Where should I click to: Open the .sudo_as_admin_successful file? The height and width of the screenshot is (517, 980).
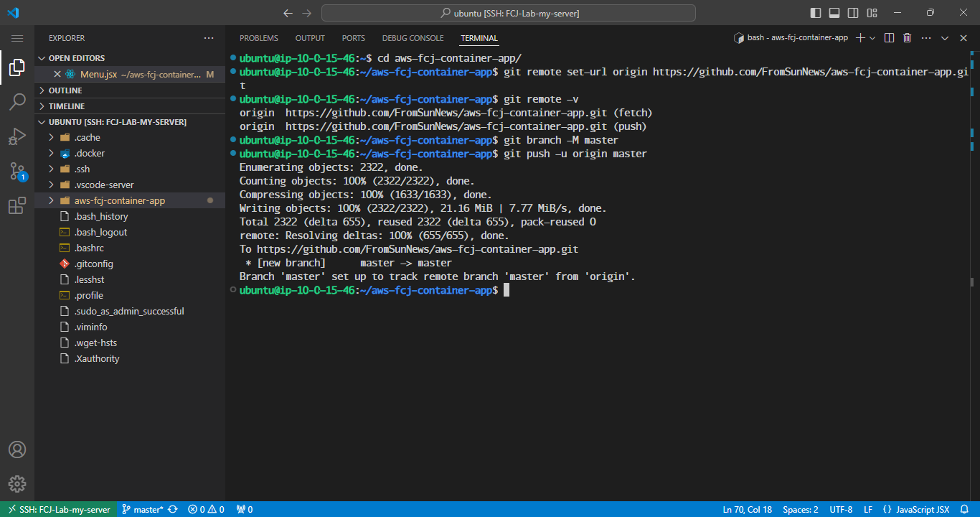pos(130,312)
